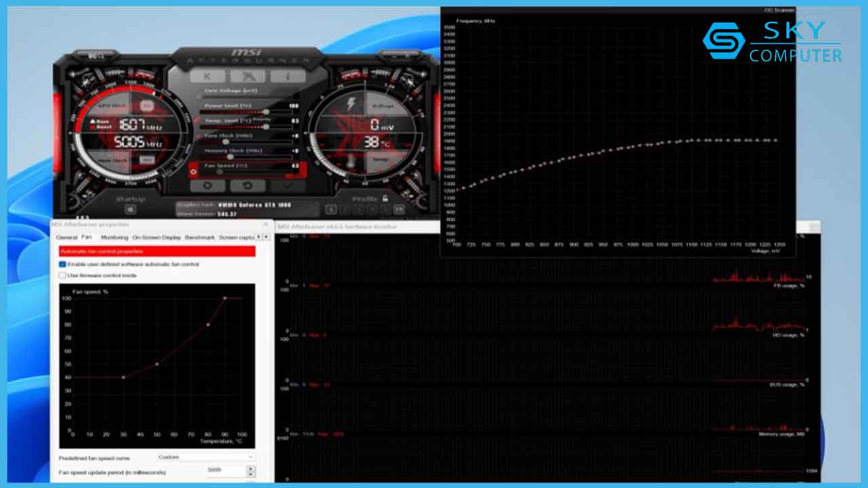Switch to the General tab in properties
This screenshot has width=868, height=488.
(67, 237)
